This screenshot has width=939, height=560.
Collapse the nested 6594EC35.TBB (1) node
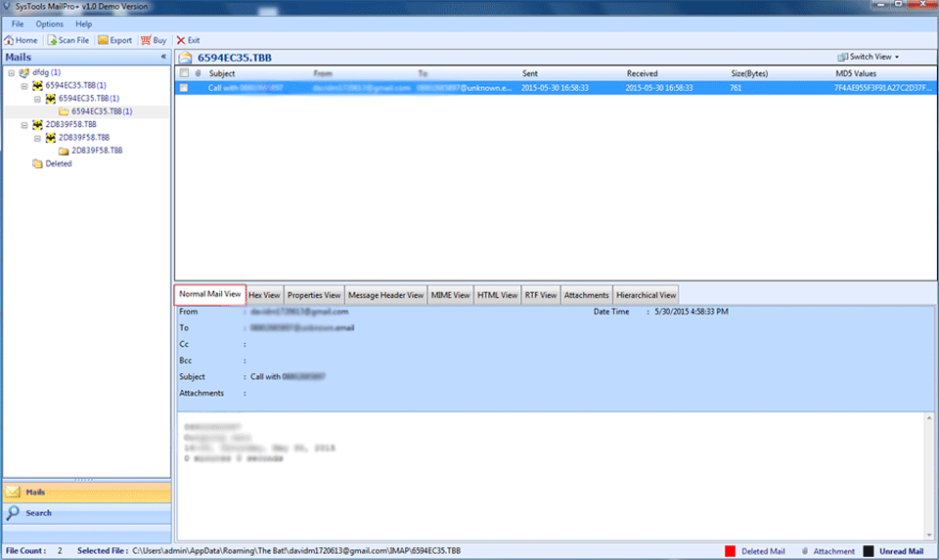[38, 99]
